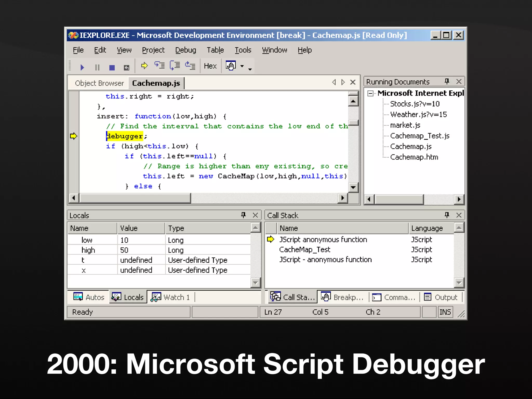
Task: Open the File menu
Action: [78, 50]
